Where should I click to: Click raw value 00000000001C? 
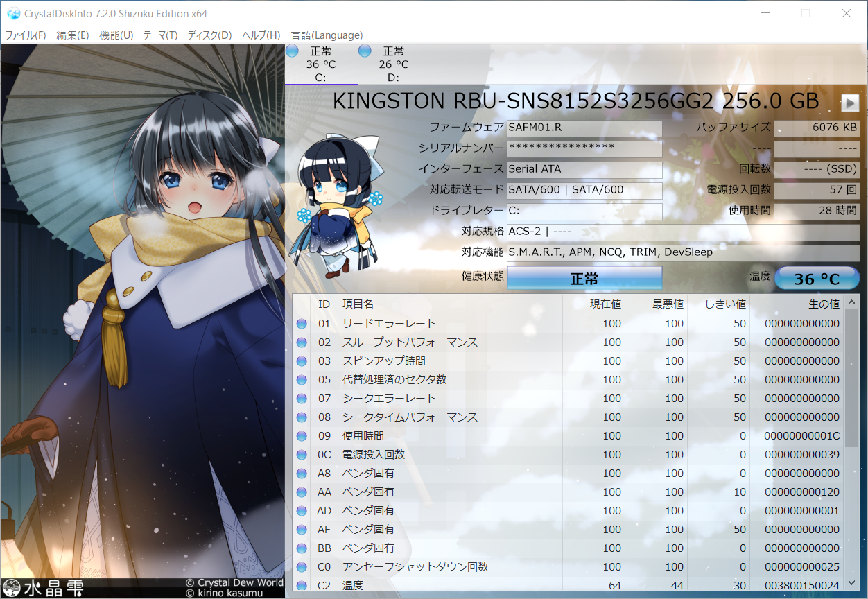pyautogui.click(x=801, y=436)
